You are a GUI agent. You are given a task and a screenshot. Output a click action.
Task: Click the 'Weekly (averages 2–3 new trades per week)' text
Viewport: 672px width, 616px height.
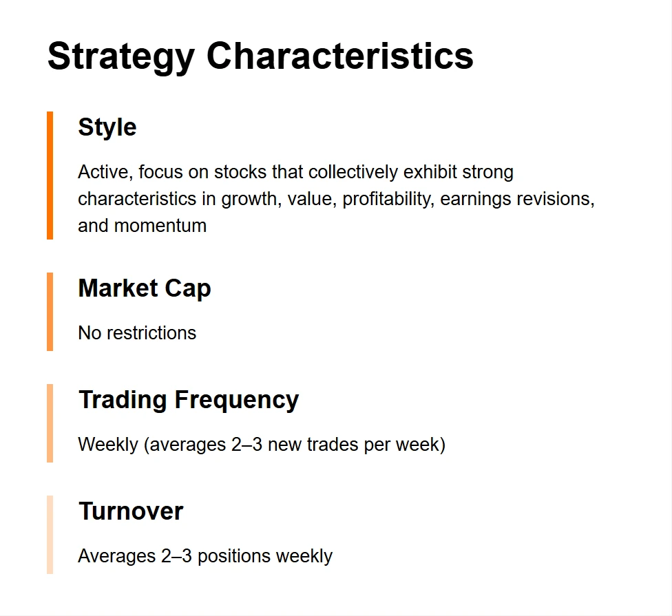262,444
